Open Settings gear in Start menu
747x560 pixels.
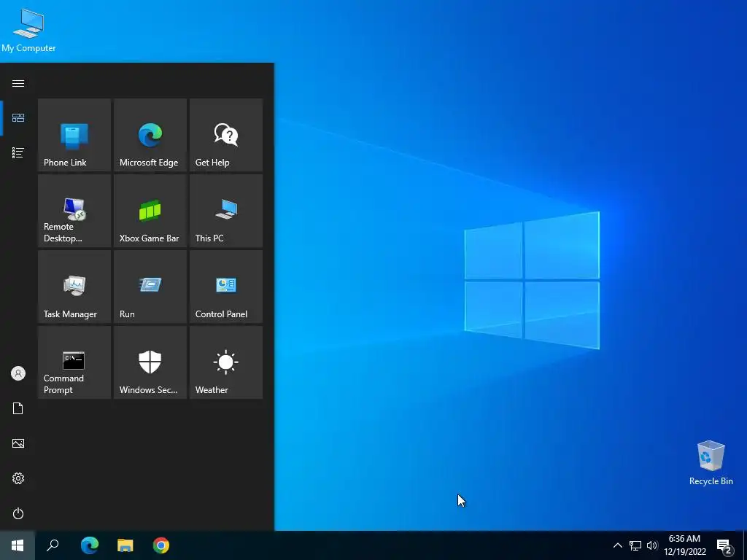pyautogui.click(x=18, y=478)
